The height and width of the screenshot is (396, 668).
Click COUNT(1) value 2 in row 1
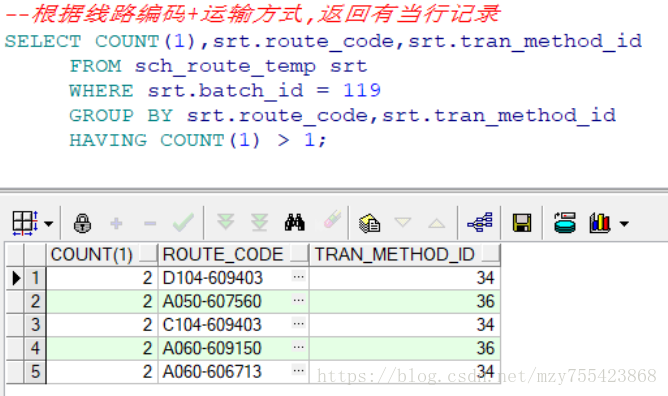102,278
